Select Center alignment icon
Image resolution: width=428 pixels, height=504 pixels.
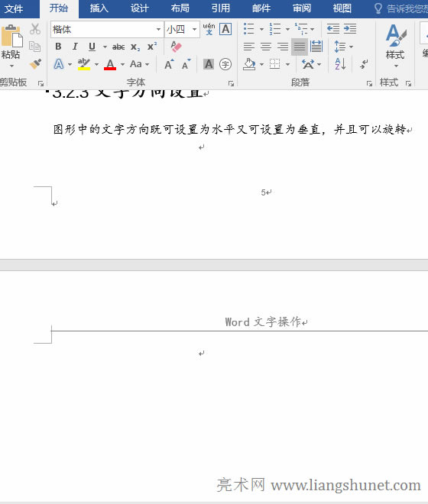[266, 47]
